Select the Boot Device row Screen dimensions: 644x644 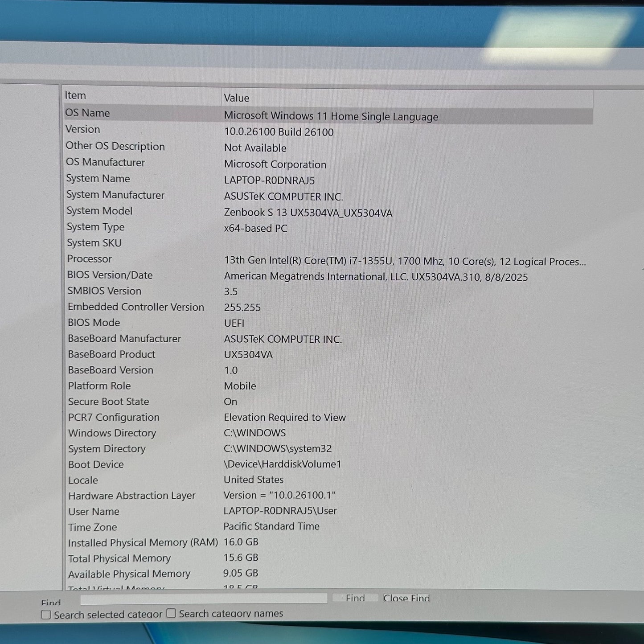tap(96, 464)
